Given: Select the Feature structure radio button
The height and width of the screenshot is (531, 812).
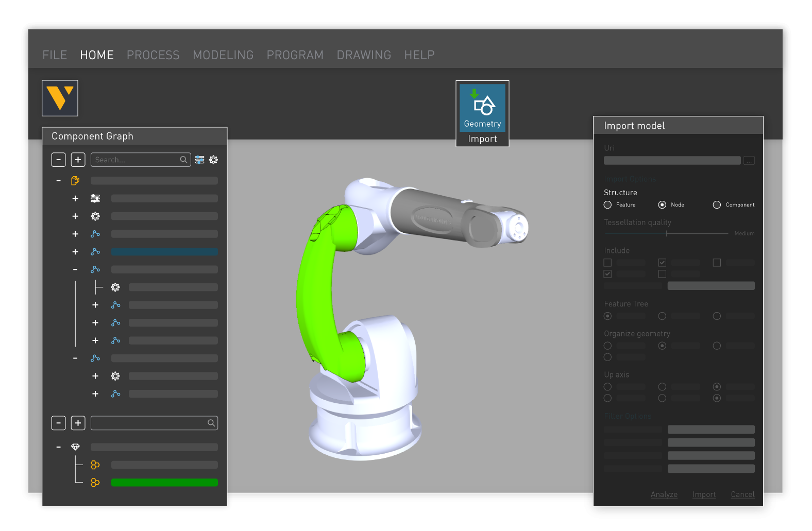Looking at the screenshot, I should pos(607,205).
